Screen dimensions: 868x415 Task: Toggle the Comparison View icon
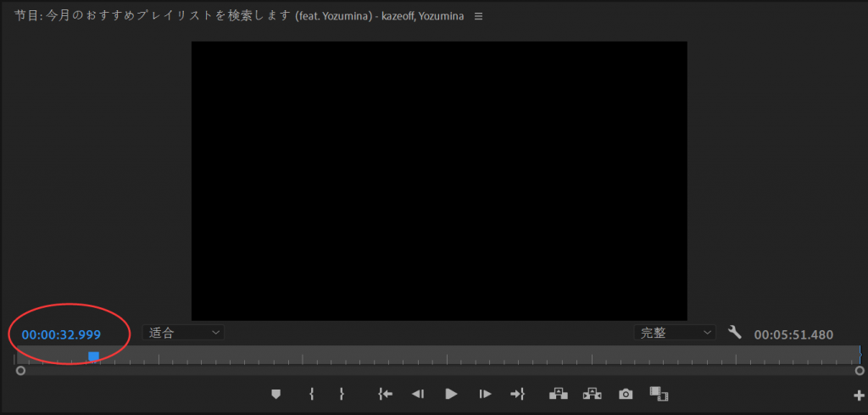[659, 394]
